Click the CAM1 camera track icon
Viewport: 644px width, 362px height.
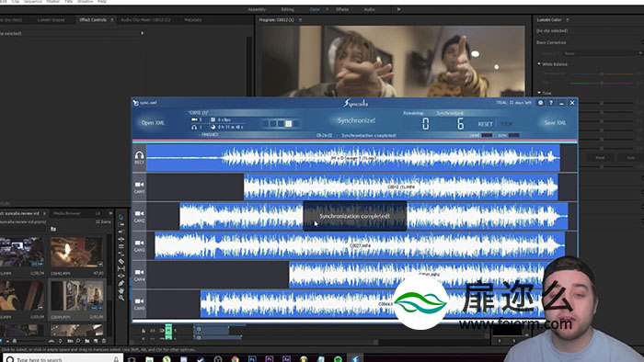tap(139, 185)
